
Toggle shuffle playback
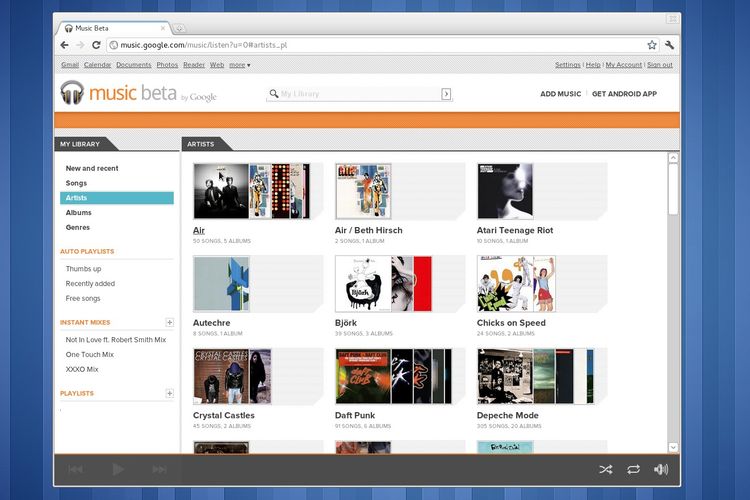click(605, 469)
